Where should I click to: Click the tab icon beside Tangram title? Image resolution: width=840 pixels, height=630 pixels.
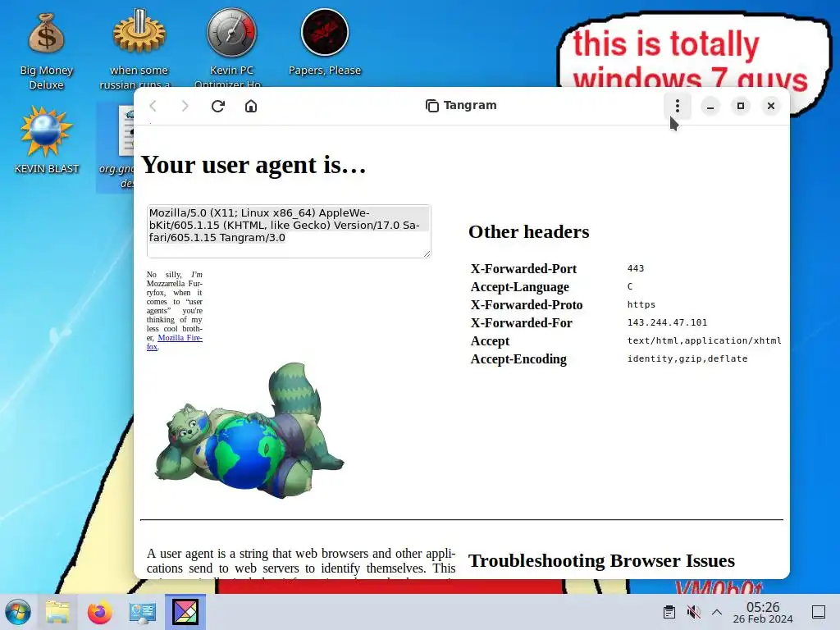(431, 106)
